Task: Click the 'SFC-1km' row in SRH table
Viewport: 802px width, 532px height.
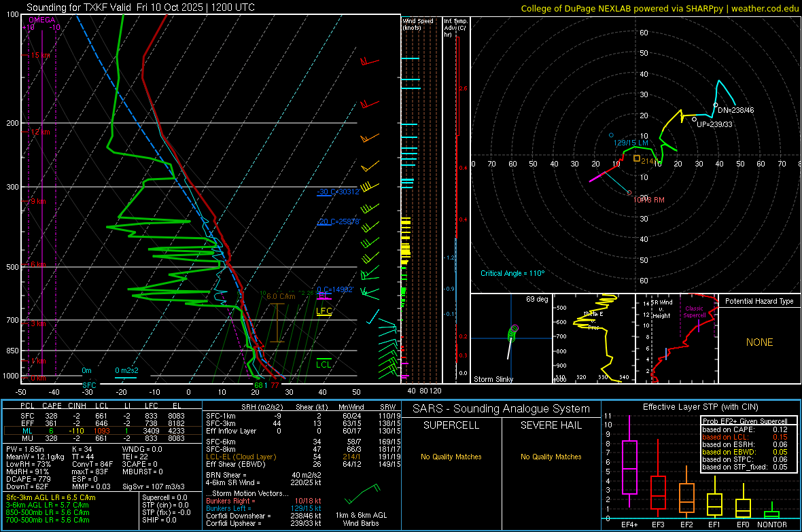Action: coord(303,416)
